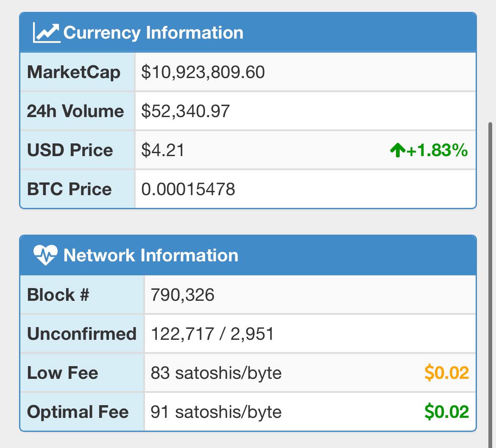Screen dimensions: 496x448
Task: Click the Optimal Fee 91 satoshis/byte value
Action: 216,412
